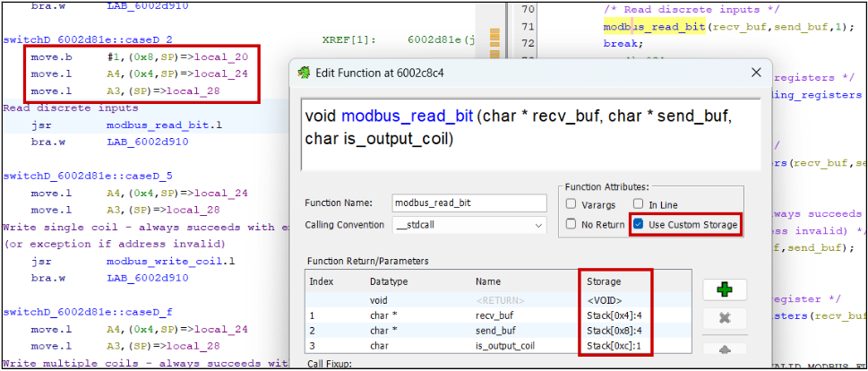Click the void return datatype cell
This screenshot has width=868, height=371.
click(x=382, y=300)
